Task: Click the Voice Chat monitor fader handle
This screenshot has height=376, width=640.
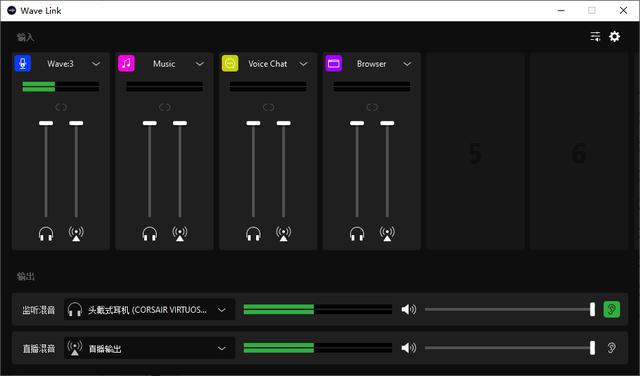Action: point(253,123)
